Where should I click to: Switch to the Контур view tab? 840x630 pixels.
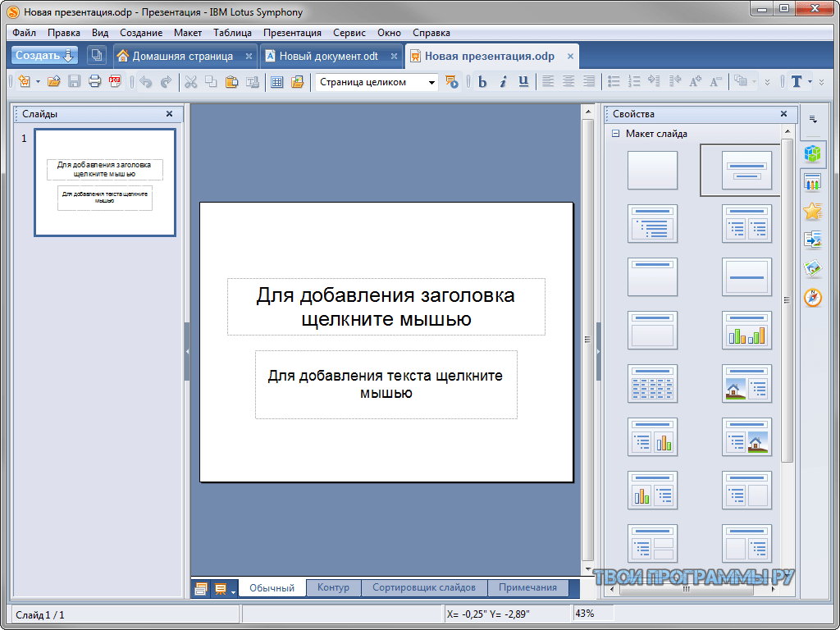tap(333, 587)
